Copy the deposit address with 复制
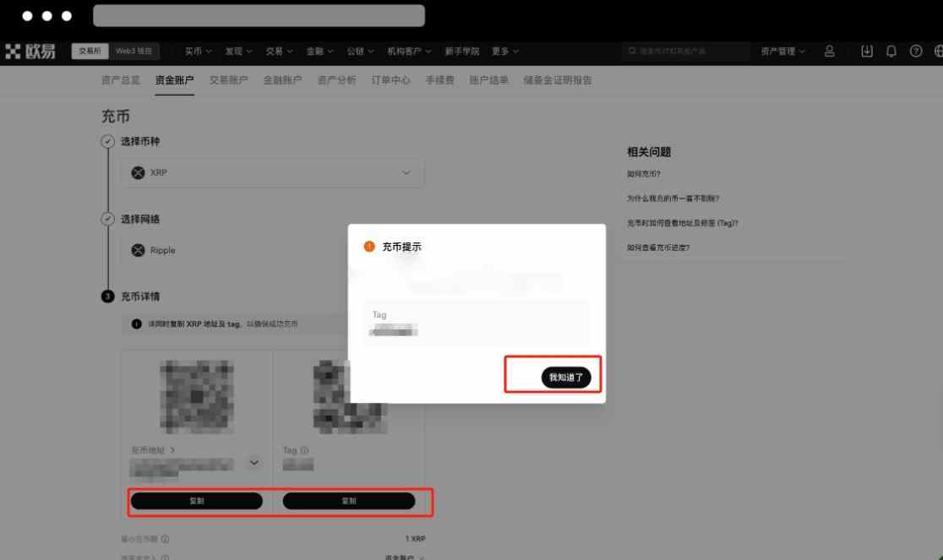The image size is (943, 560). tap(197, 501)
